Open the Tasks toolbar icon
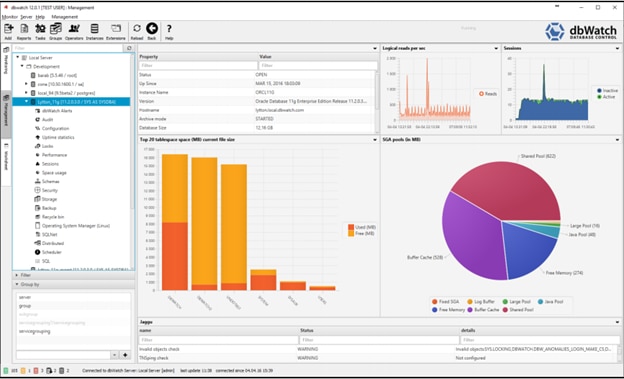Screen dimensions: 624x379 (x=40, y=31)
